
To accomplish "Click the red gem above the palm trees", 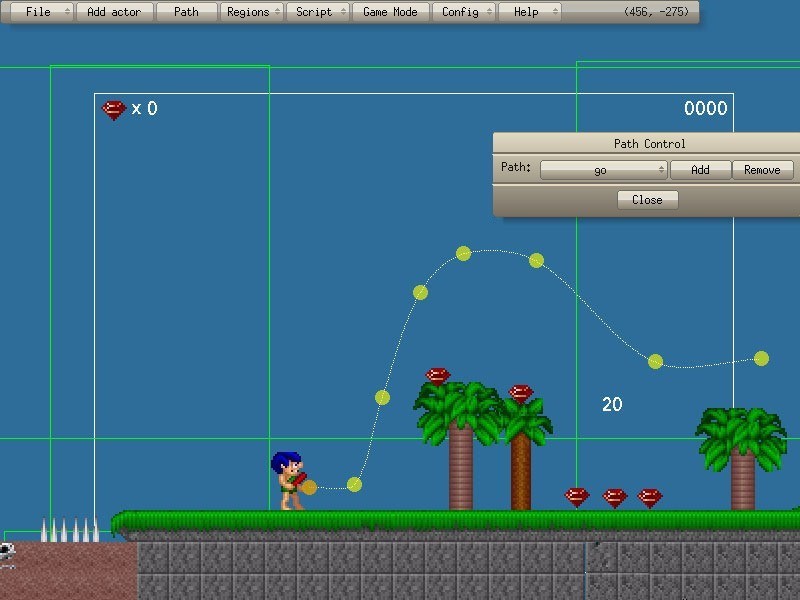I will coord(435,375).
